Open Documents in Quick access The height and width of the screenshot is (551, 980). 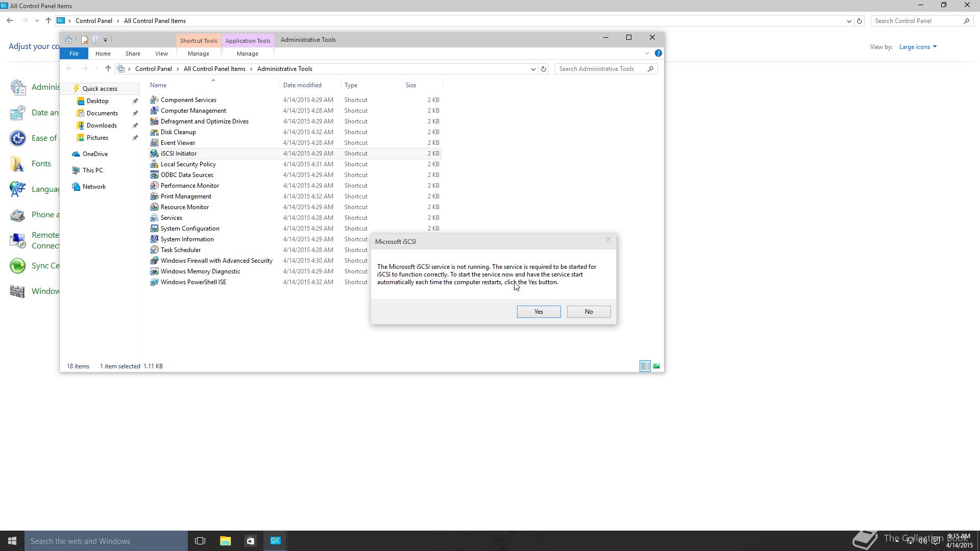click(x=102, y=113)
